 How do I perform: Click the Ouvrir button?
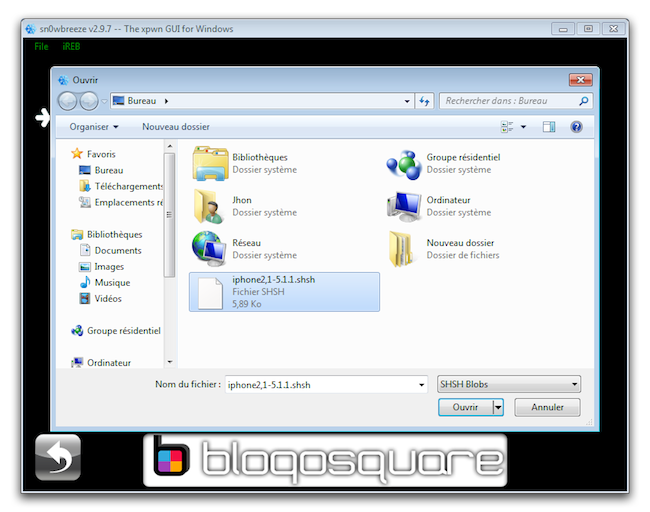(x=466, y=407)
